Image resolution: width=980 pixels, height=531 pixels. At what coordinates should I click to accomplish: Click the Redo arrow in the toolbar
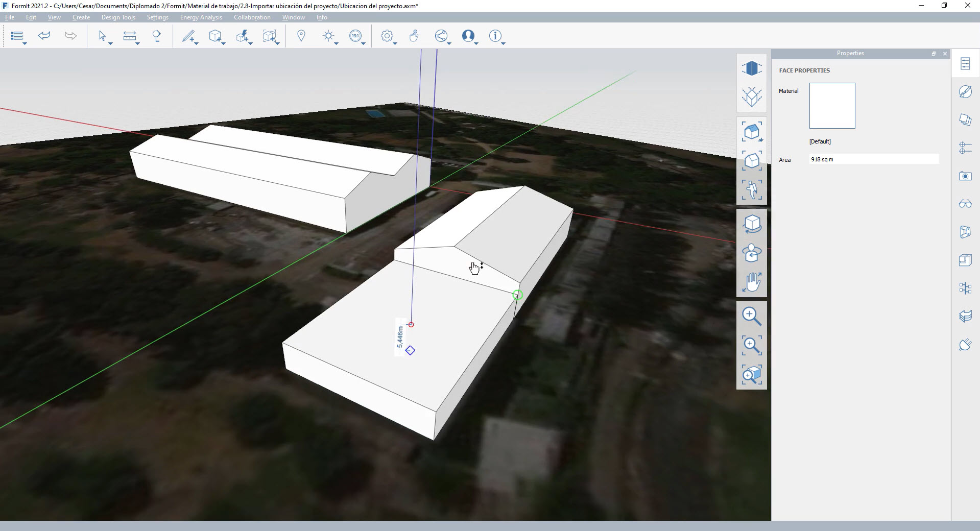tap(70, 36)
